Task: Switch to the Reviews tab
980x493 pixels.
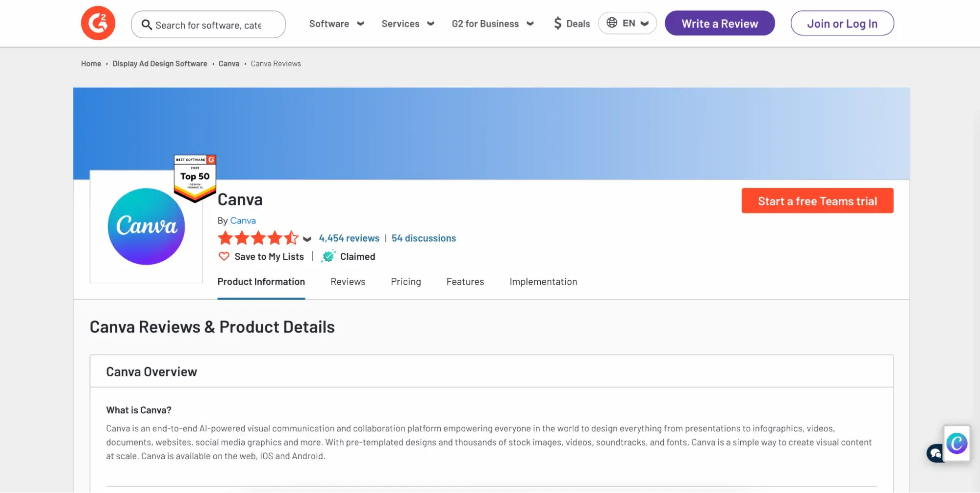Action: (x=348, y=282)
